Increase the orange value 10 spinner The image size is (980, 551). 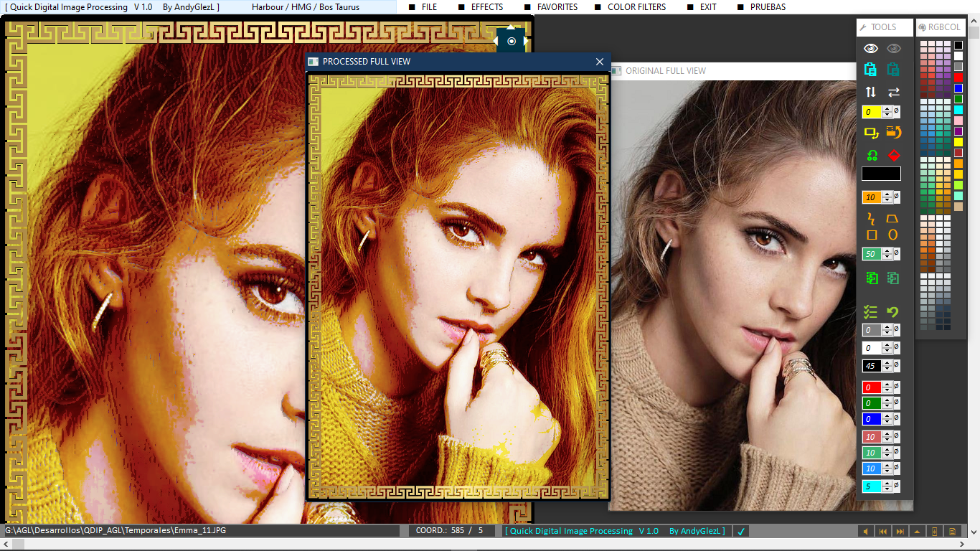tap(887, 194)
